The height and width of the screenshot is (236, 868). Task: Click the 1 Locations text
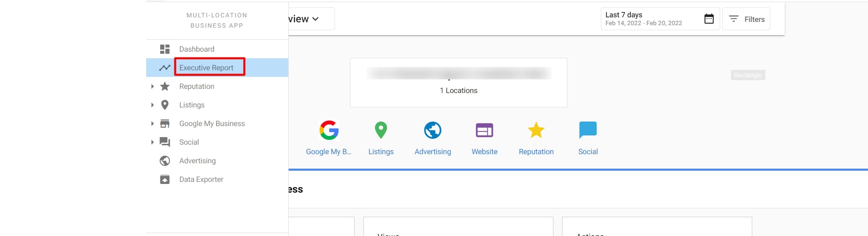click(x=458, y=91)
